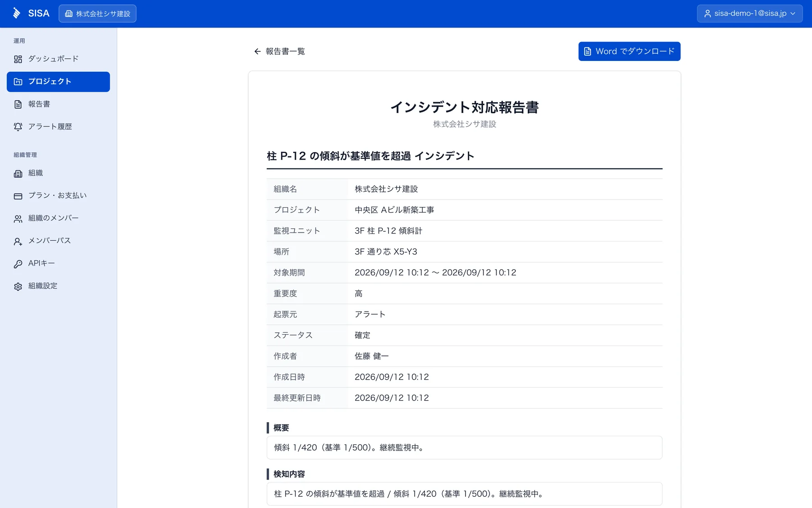
Task: Open the ダッシュボード menu item
Action: [58, 59]
